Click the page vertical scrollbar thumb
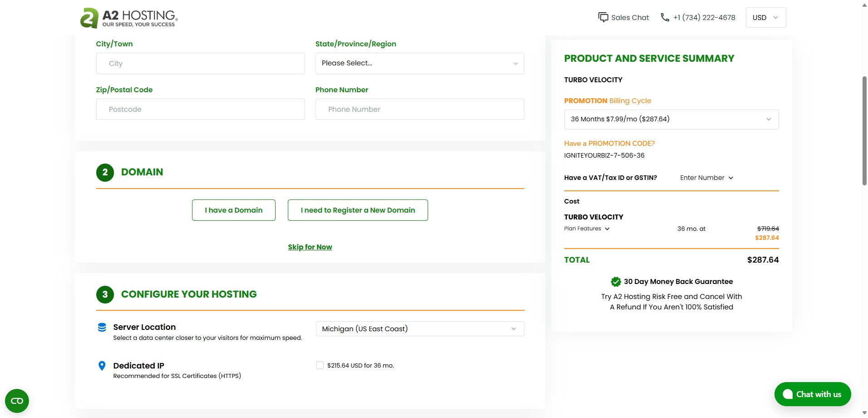868x418 pixels. (864, 131)
